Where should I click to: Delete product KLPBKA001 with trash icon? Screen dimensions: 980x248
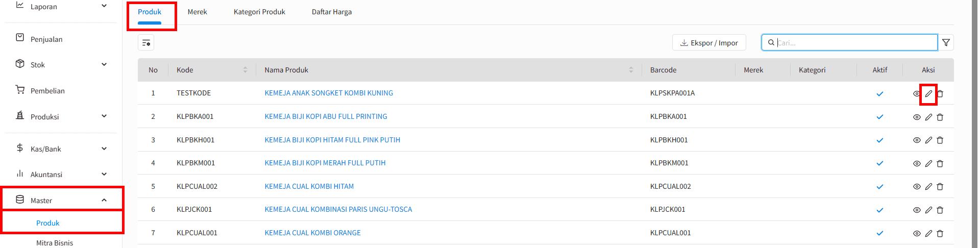coord(940,117)
